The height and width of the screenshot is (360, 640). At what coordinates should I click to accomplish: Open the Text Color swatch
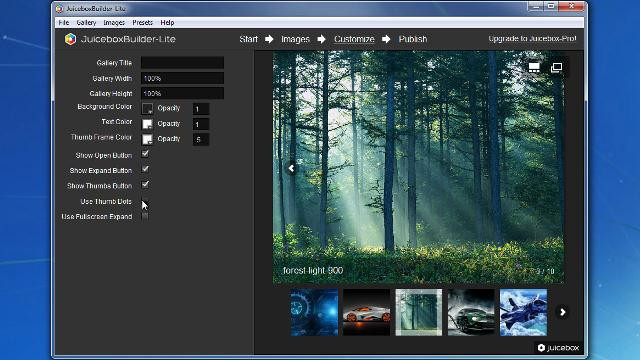[147, 124]
